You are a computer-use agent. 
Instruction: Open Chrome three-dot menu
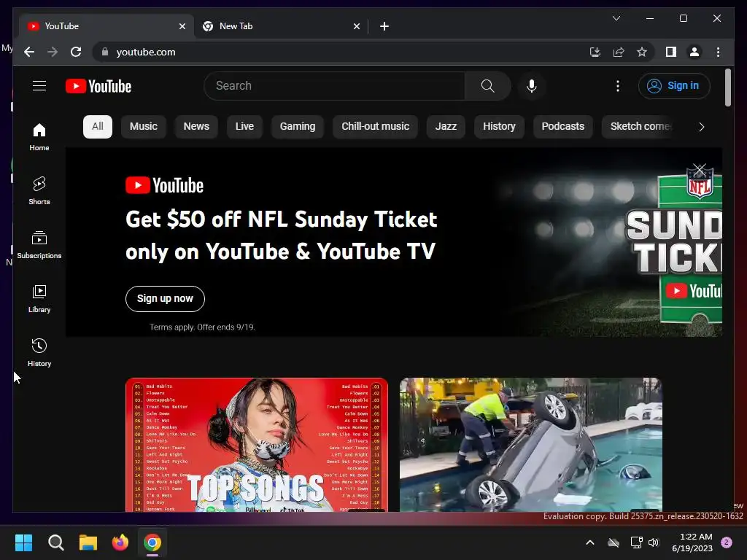pyautogui.click(x=718, y=52)
